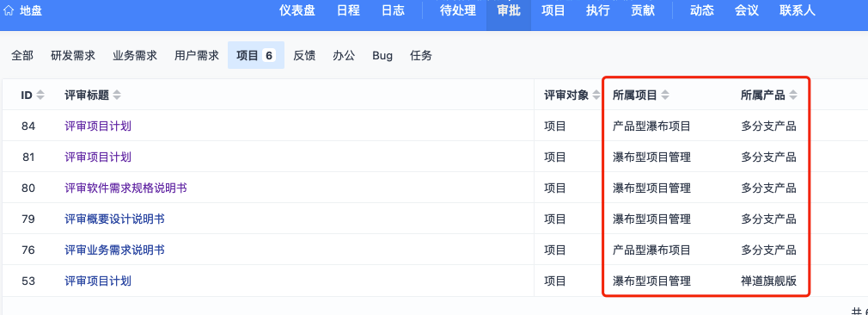Sort by 所属产品 column arrows
Image resolution: width=868 pixels, height=315 pixels.
[x=793, y=96]
